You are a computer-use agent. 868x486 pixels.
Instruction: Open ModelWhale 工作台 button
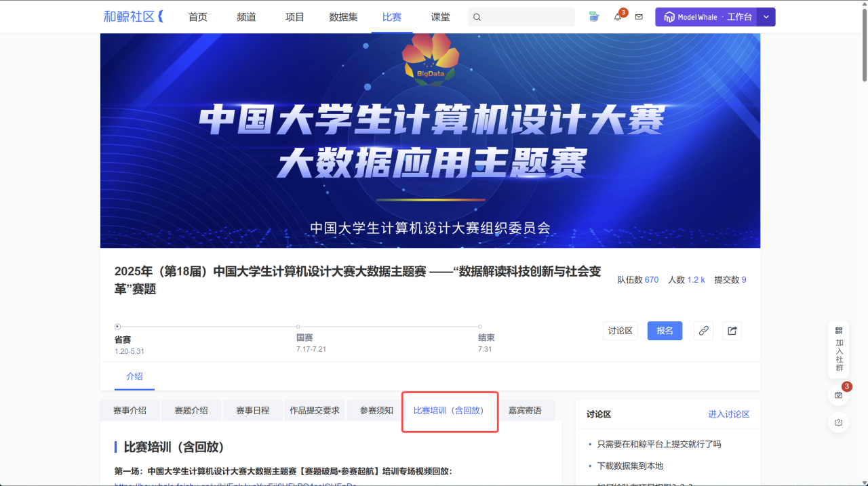tap(707, 17)
